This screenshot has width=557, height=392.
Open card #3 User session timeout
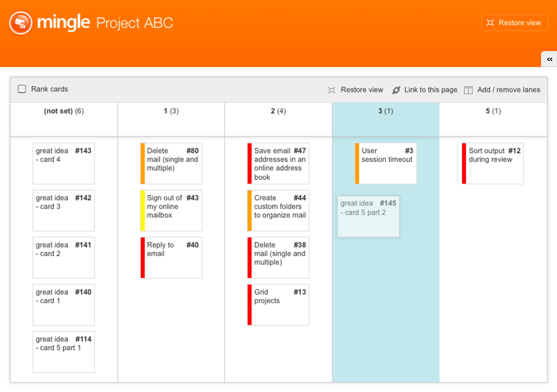click(387, 163)
